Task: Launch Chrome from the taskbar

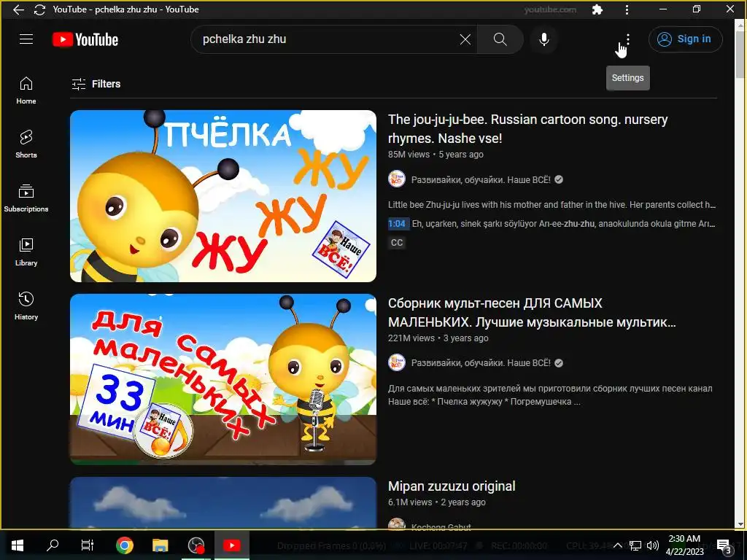Action: point(124,545)
